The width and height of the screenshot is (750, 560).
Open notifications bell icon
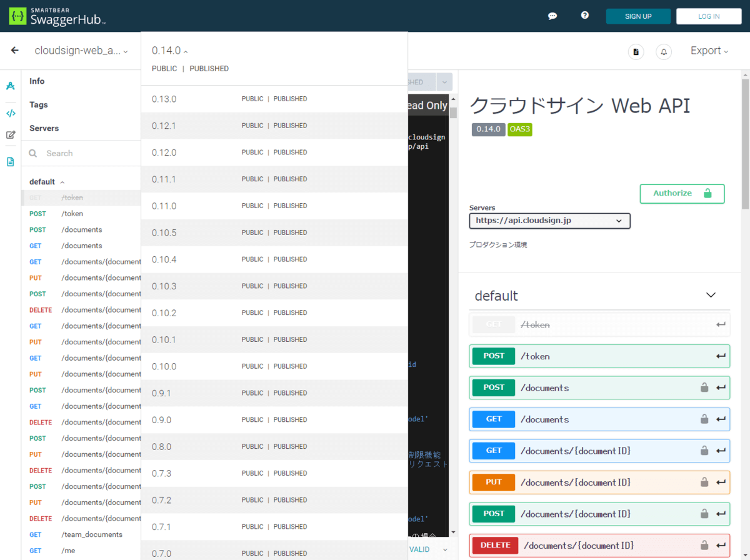click(x=664, y=52)
